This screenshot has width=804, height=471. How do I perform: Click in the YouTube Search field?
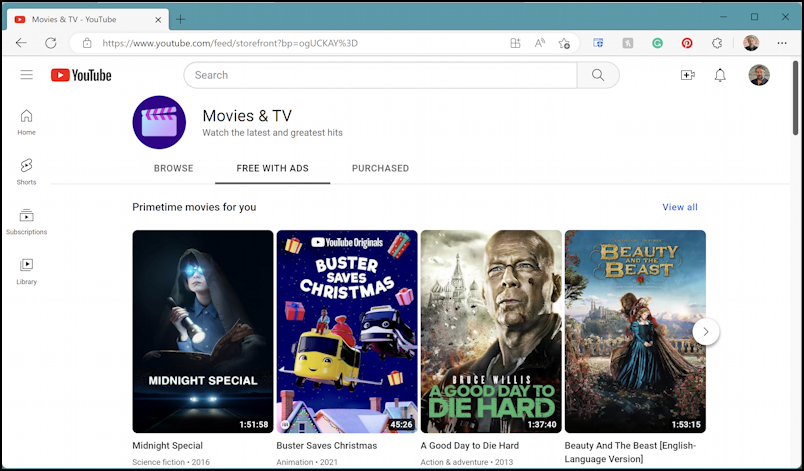click(380, 75)
